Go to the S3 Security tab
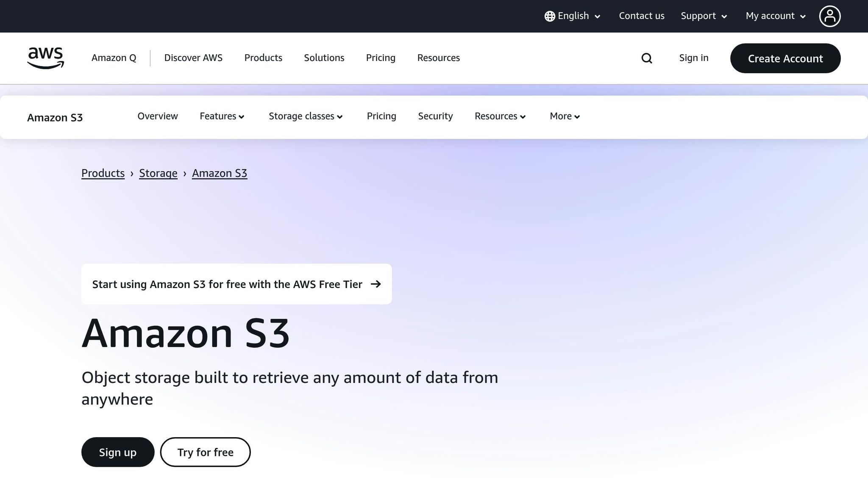 [435, 116]
